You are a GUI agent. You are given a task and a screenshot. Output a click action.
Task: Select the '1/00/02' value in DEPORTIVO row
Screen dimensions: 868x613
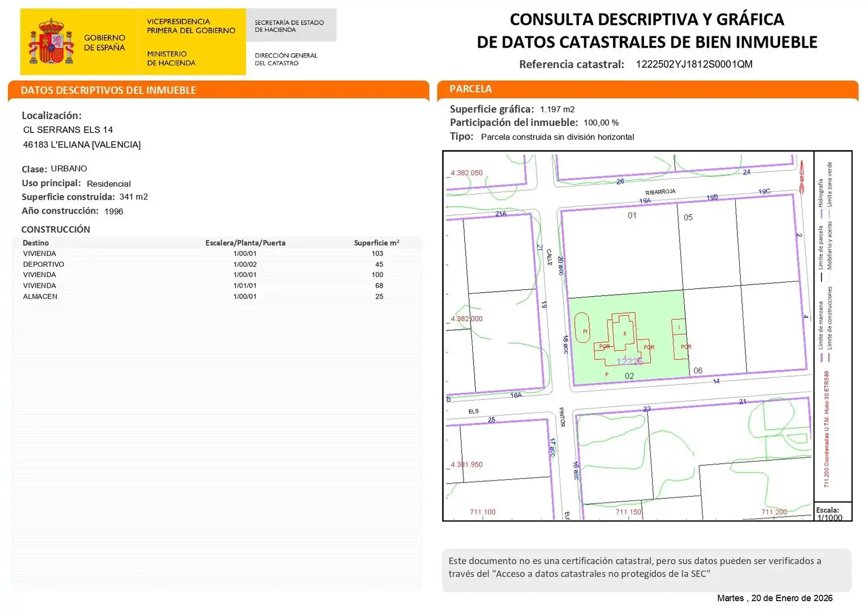[x=245, y=264]
